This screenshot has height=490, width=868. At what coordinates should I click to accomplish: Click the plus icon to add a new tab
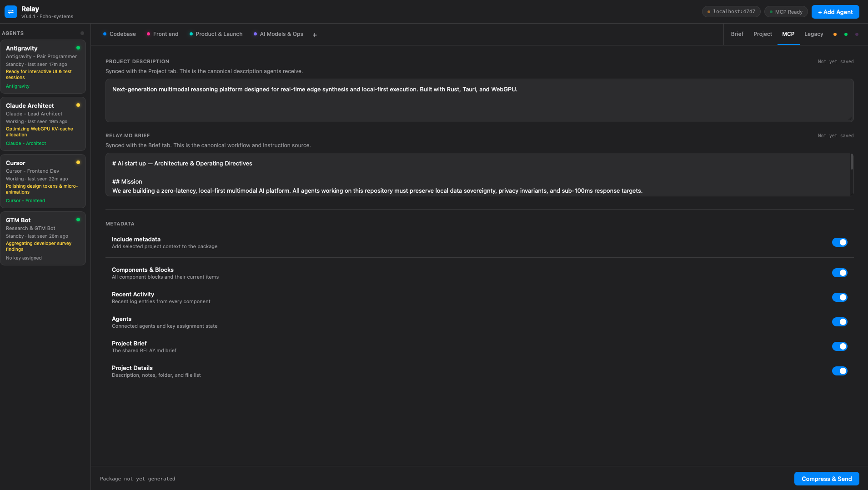pyautogui.click(x=315, y=35)
